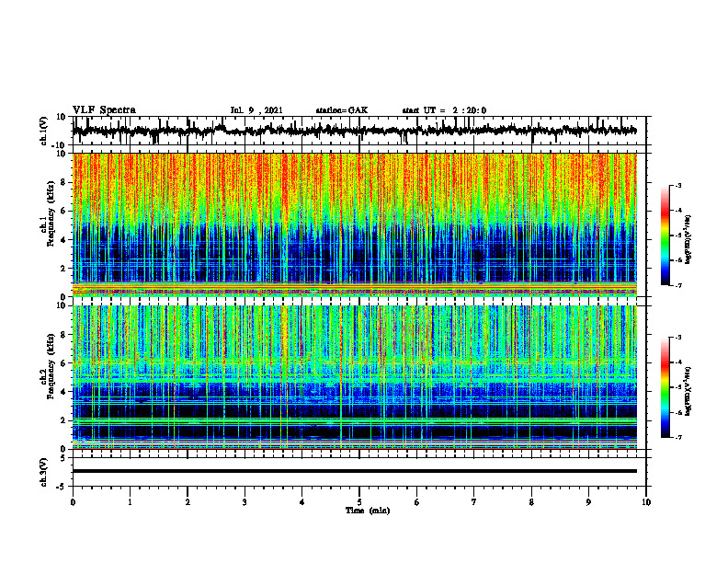The image size is (728, 563).
Task: Click the "2" kHz tick on ch.1 spectrogram
Action: (x=63, y=269)
